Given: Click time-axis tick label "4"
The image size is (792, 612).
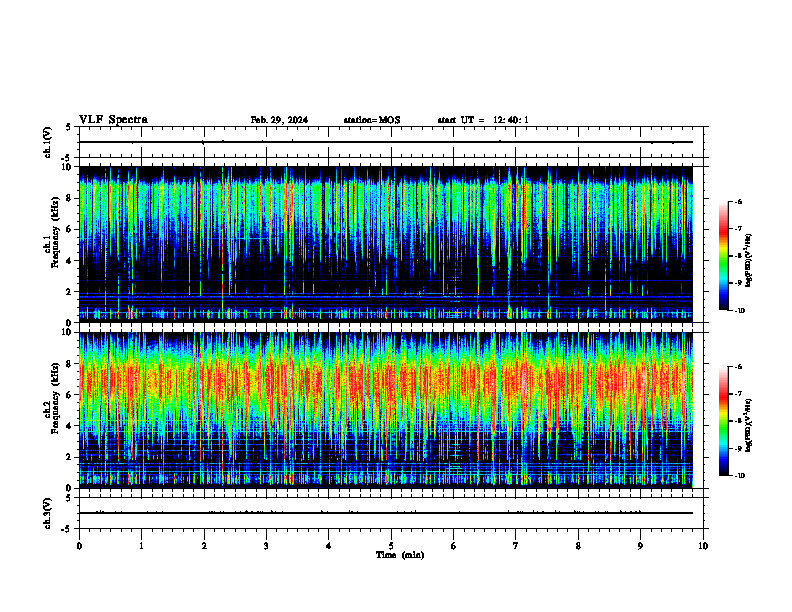Looking at the screenshot, I should [x=329, y=546].
